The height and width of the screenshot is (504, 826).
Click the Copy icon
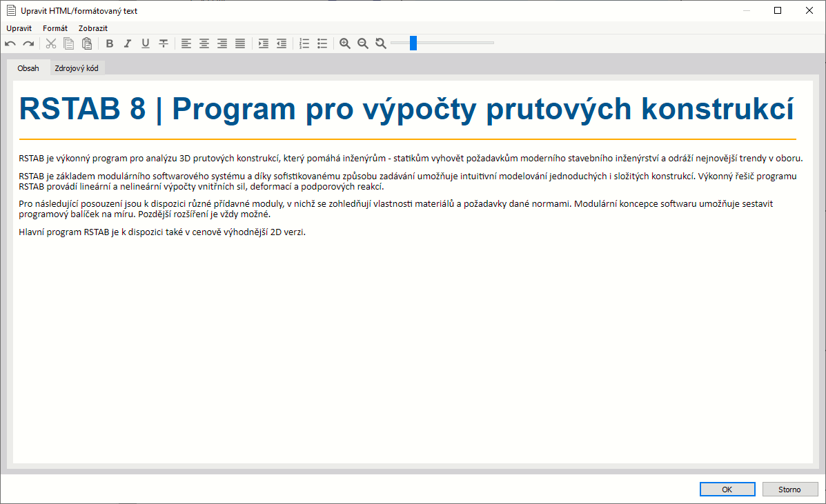68,43
